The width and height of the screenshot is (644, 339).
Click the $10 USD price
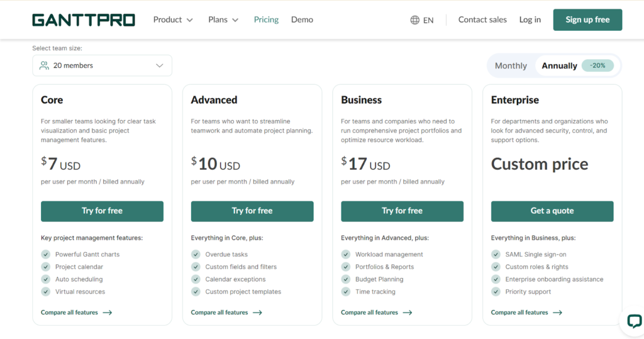[216, 164]
